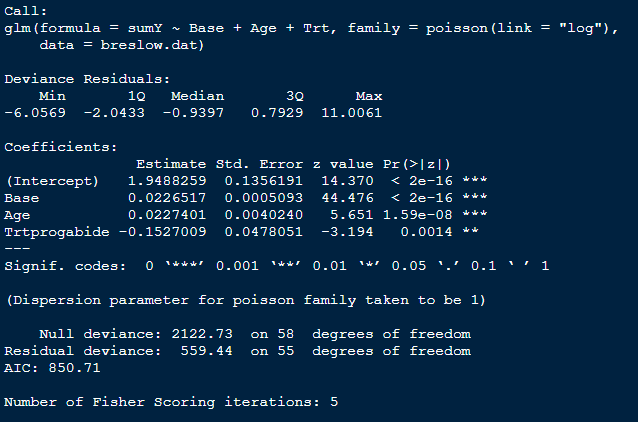The width and height of the screenshot is (638, 422).
Task: Select the 'breslow.dat' data name
Action: 149,45
